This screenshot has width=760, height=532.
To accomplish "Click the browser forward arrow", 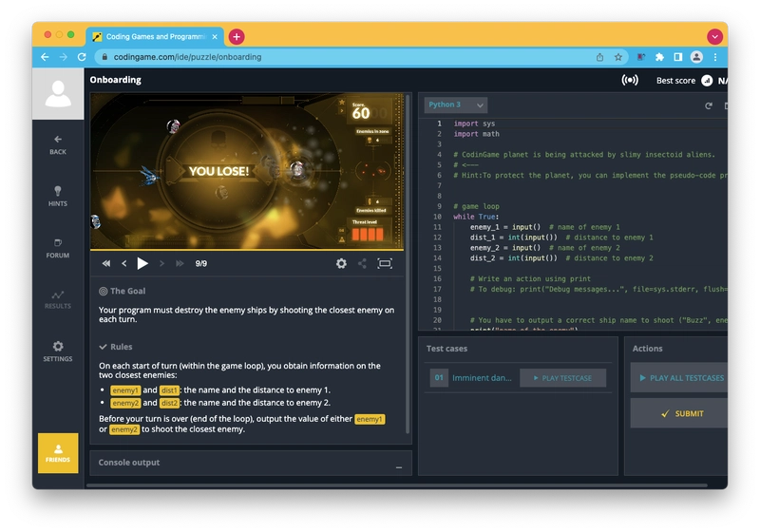I will [x=63, y=57].
